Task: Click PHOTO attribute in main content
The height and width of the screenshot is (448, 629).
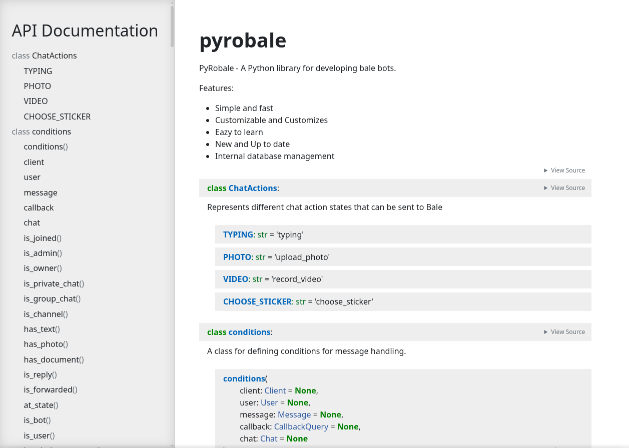Action: click(237, 257)
